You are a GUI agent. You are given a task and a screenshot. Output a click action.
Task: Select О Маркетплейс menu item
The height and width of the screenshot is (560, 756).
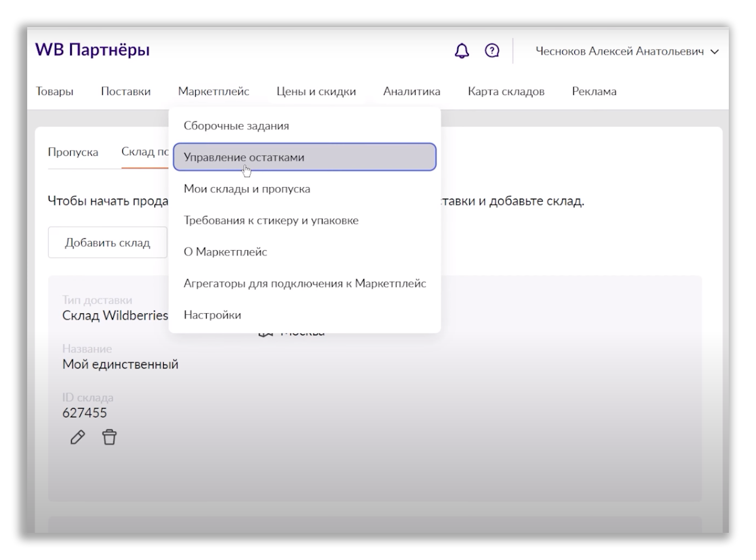(305, 252)
